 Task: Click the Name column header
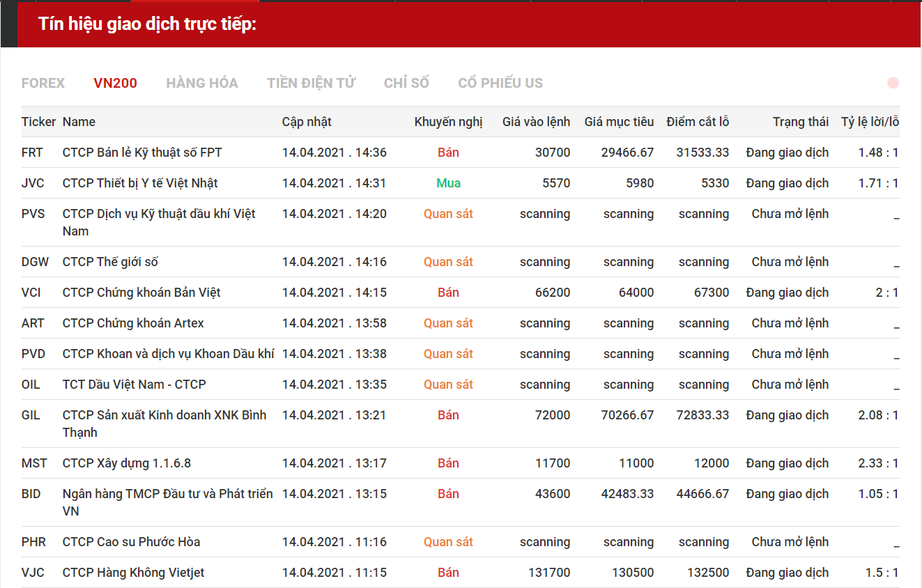(x=79, y=122)
